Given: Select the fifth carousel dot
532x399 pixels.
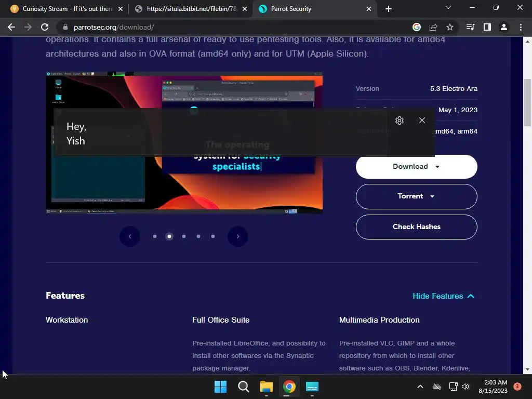Looking at the screenshot, I should click(x=213, y=236).
